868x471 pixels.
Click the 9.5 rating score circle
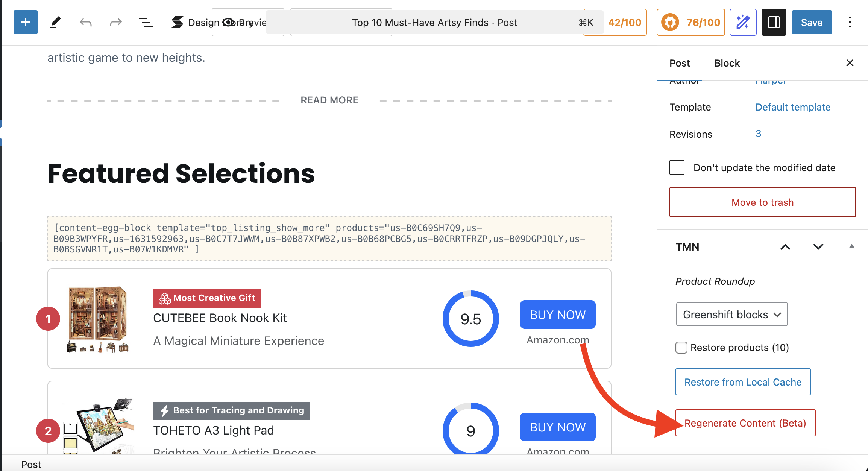click(x=470, y=319)
